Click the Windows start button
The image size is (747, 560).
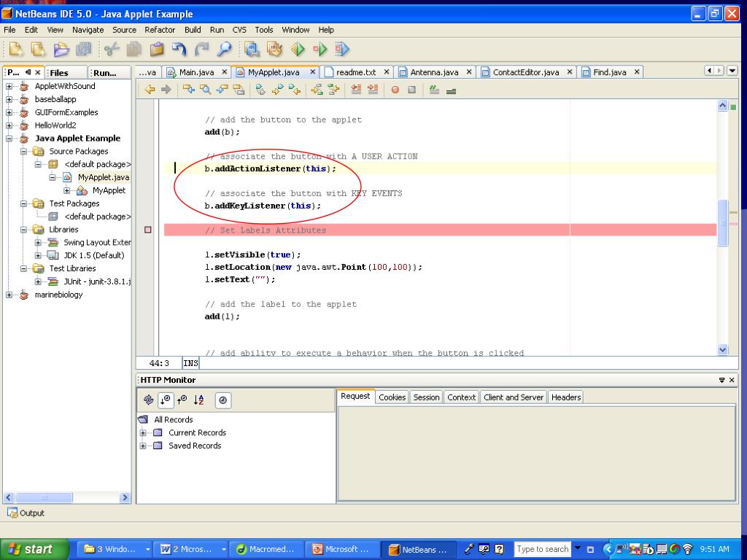click(34, 549)
